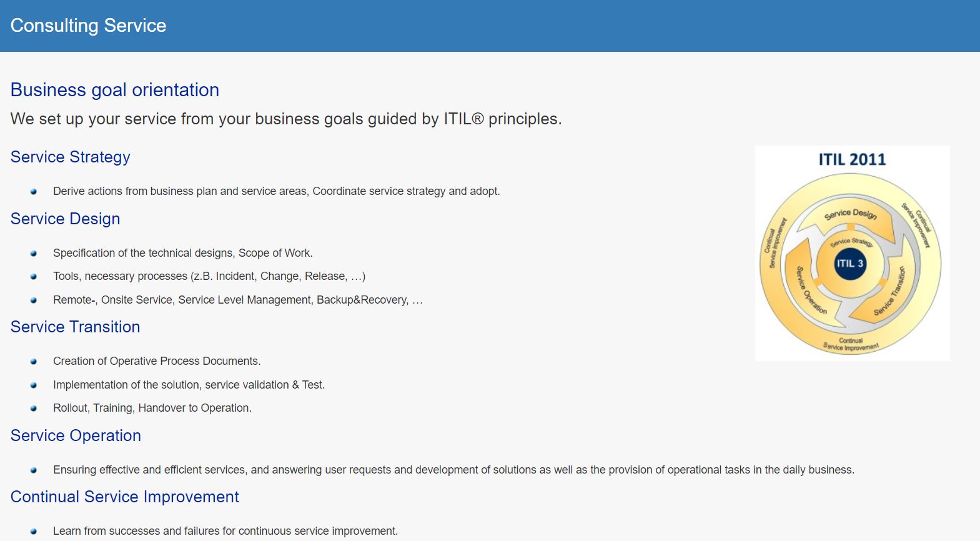The width and height of the screenshot is (980, 541).
Task: Click the Service Operation heading
Action: [x=76, y=435]
